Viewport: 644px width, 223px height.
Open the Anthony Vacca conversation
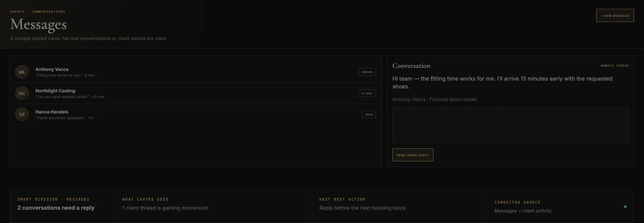click(x=196, y=72)
